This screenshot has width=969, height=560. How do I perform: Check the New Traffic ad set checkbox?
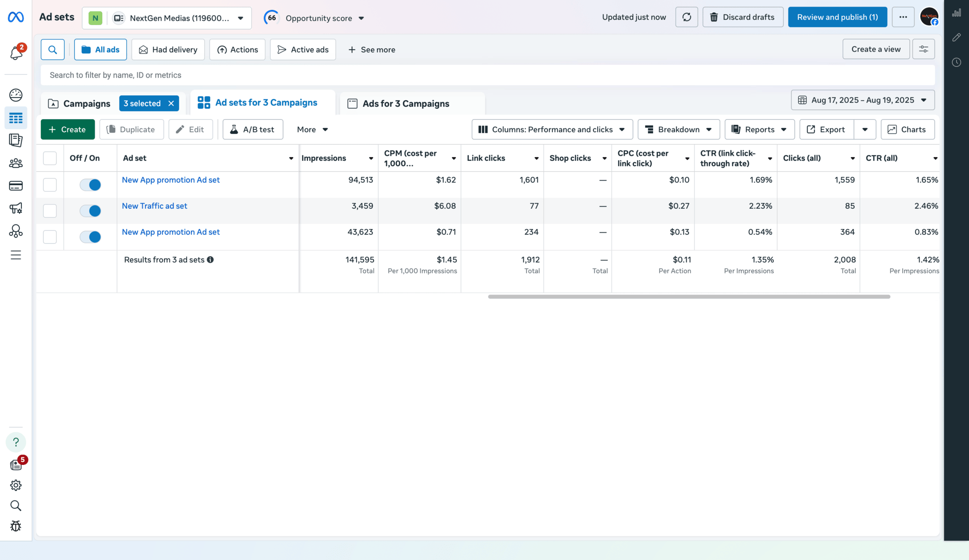pos(50,211)
